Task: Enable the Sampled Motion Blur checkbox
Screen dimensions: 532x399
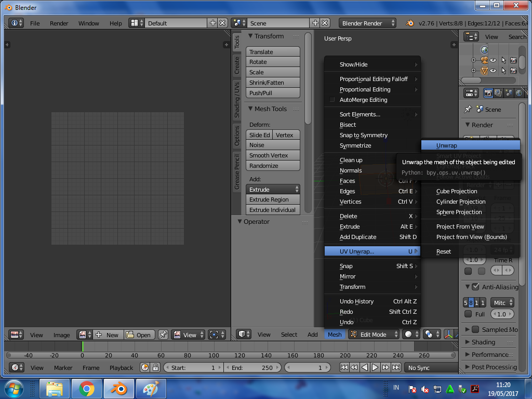Action: click(475, 329)
